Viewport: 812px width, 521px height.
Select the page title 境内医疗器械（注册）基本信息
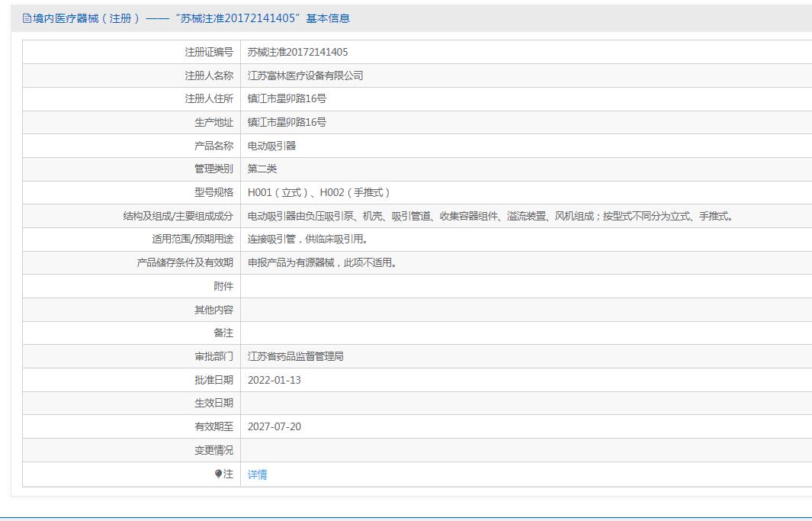coord(191,18)
